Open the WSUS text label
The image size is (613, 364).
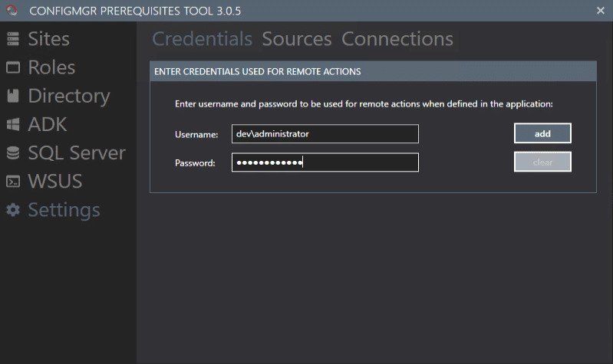point(54,182)
